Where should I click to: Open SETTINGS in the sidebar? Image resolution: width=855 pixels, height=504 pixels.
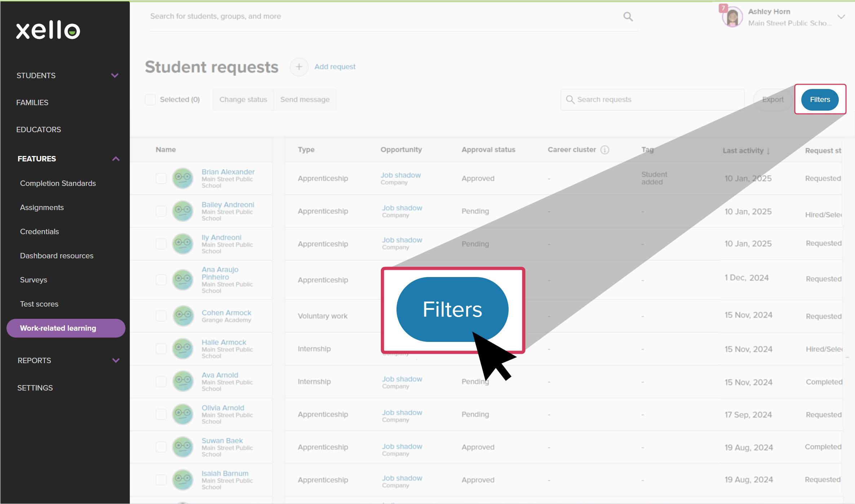[35, 388]
